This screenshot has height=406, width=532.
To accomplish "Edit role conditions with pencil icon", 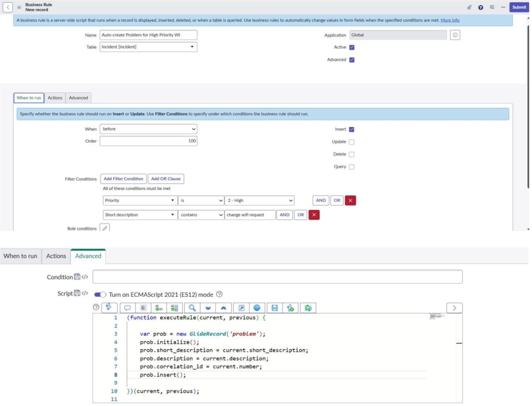I will coord(105,228).
